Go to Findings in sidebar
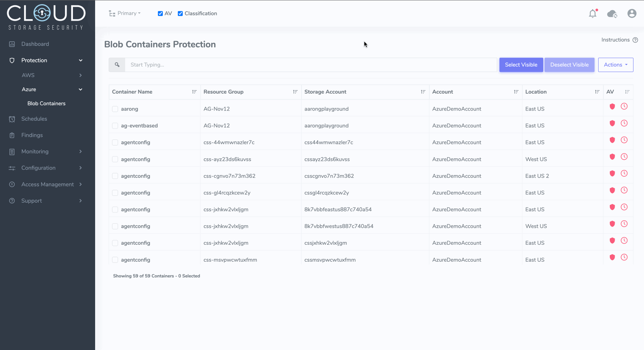This screenshot has width=644, height=350. (32, 135)
